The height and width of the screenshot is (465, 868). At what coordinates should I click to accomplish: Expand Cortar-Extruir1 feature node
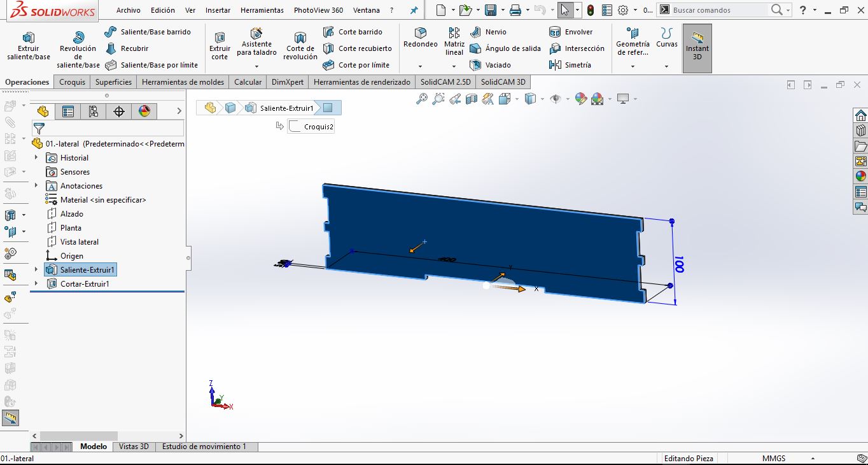36,283
